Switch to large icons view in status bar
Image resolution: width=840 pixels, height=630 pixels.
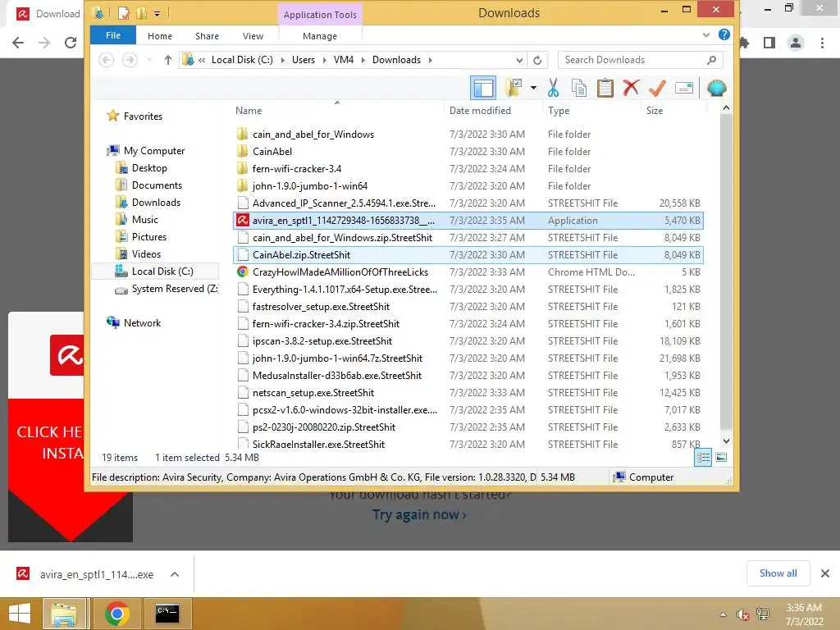click(721, 458)
